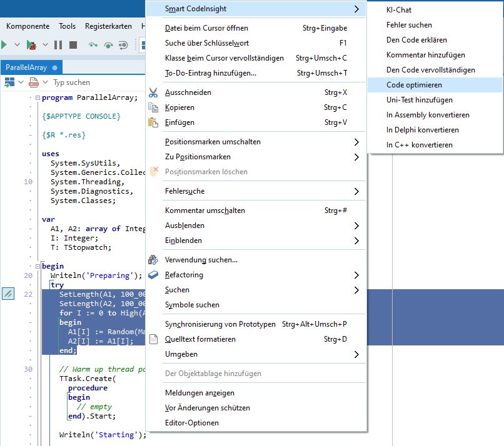The height and width of the screenshot is (446, 504).
Task: Choose Vor Änderungen schützen
Action: 256,408
